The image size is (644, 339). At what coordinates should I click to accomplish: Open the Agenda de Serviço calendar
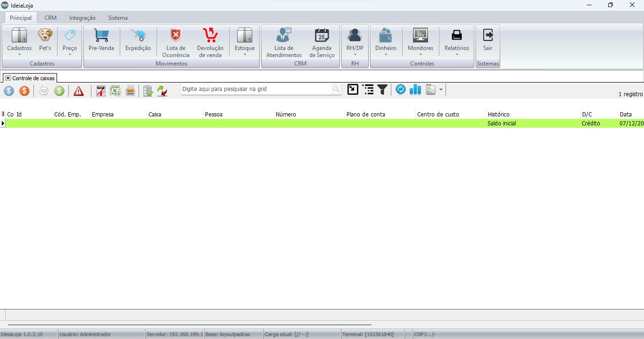[322, 42]
